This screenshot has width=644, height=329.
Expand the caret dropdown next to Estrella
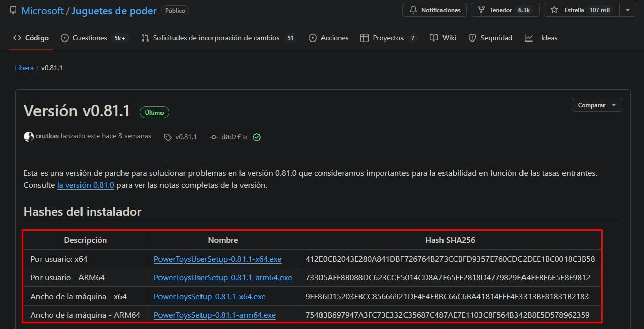628,10
